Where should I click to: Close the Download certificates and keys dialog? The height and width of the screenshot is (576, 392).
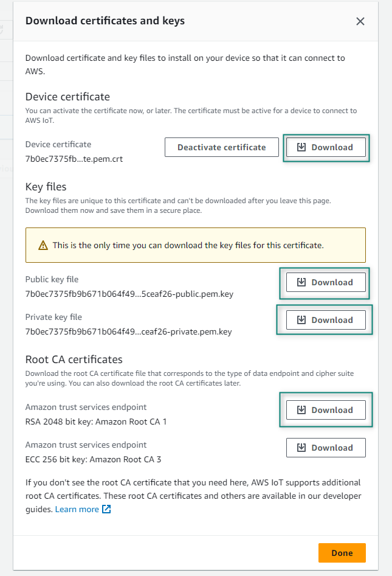(x=360, y=21)
